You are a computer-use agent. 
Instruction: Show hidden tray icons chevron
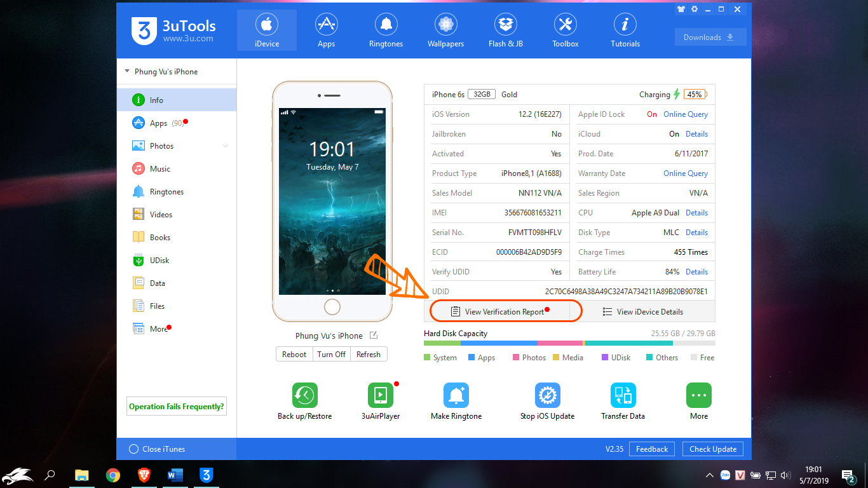[x=710, y=475]
